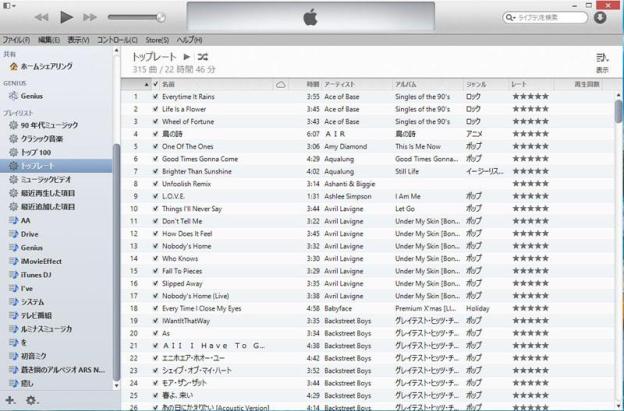Sort by the 再生回数 column header
624x411 pixels.
tap(587, 84)
